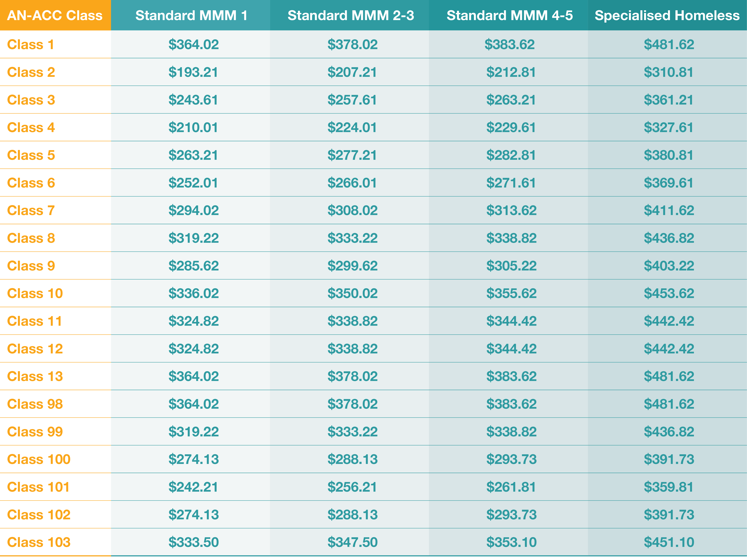Screen dimensions: 747x560
Task: Click "$274.13" in the Class 100 row
Action: [194, 459]
